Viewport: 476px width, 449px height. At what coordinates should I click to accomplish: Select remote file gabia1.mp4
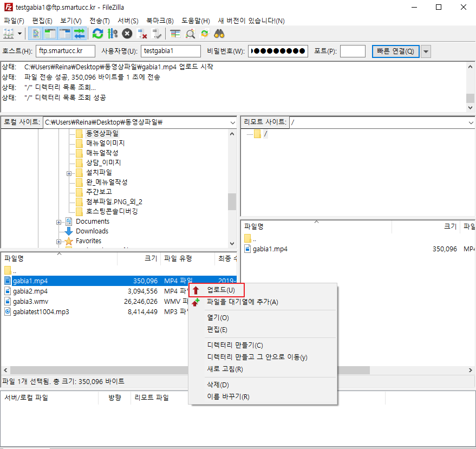pos(270,249)
